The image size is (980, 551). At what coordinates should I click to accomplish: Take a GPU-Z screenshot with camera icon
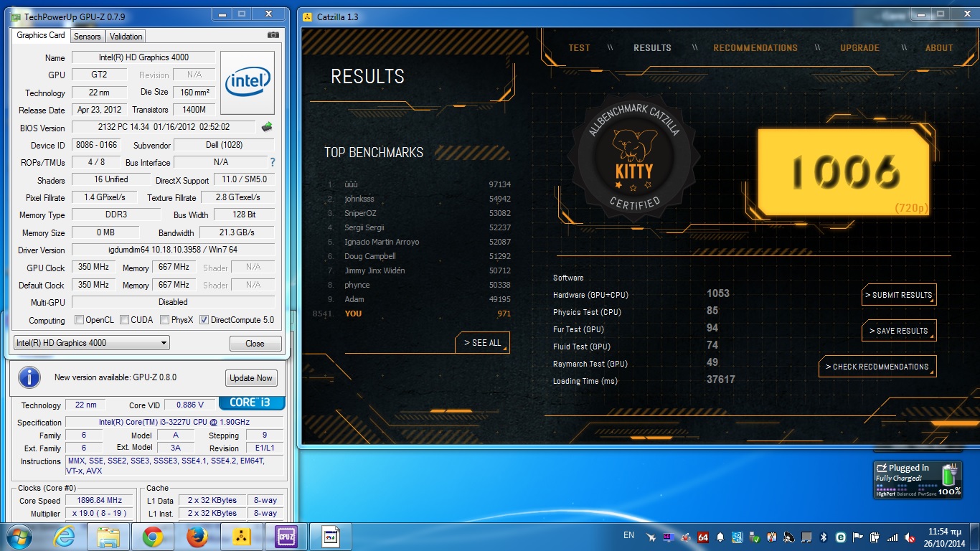[273, 35]
